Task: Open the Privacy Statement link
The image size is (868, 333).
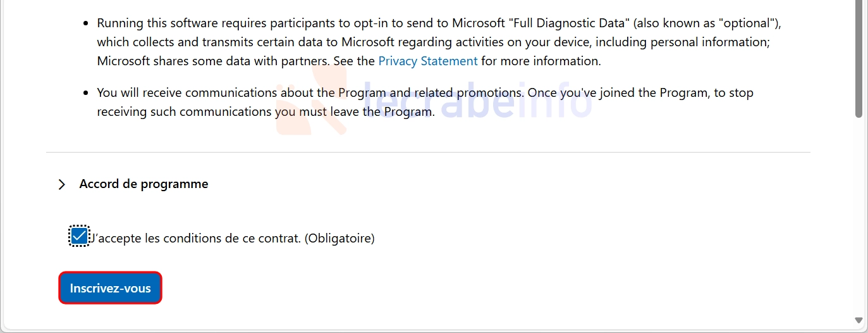Action: [428, 61]
